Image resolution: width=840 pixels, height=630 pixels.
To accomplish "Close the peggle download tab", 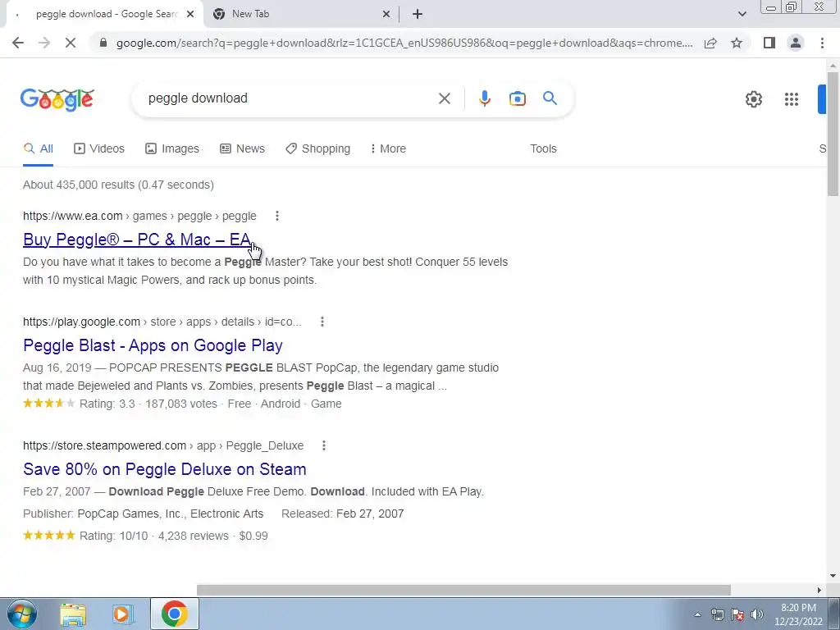I will (x=190, y=15).
